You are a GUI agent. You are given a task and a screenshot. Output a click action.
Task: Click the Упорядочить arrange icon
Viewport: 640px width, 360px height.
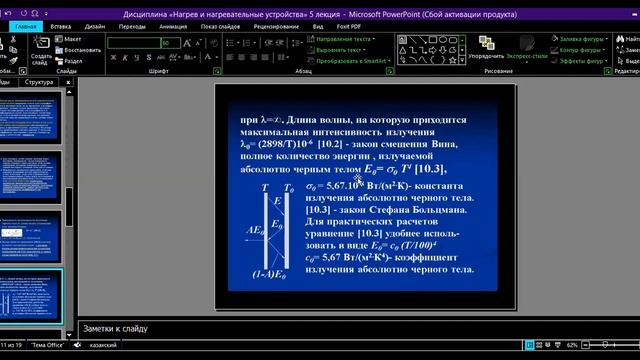[x=487, y=43]
